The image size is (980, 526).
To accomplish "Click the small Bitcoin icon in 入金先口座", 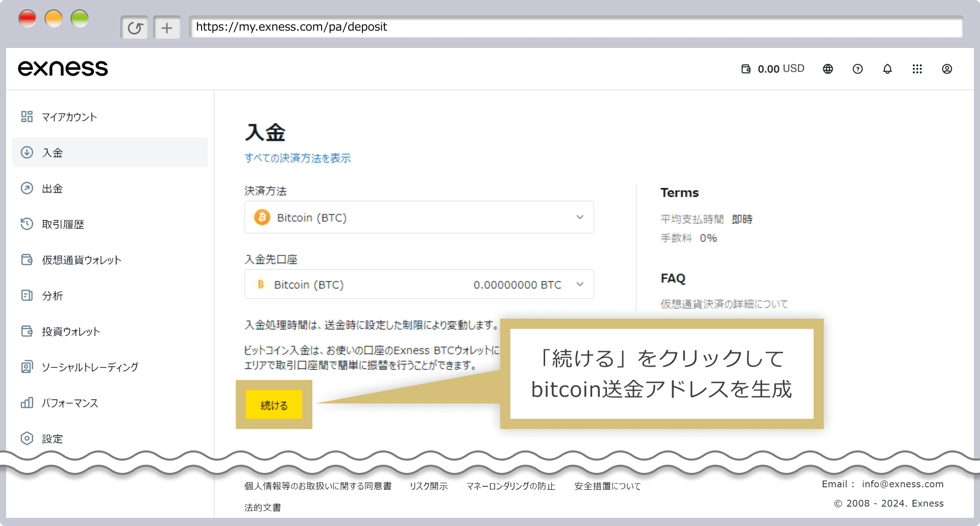I will coord(261,284).
